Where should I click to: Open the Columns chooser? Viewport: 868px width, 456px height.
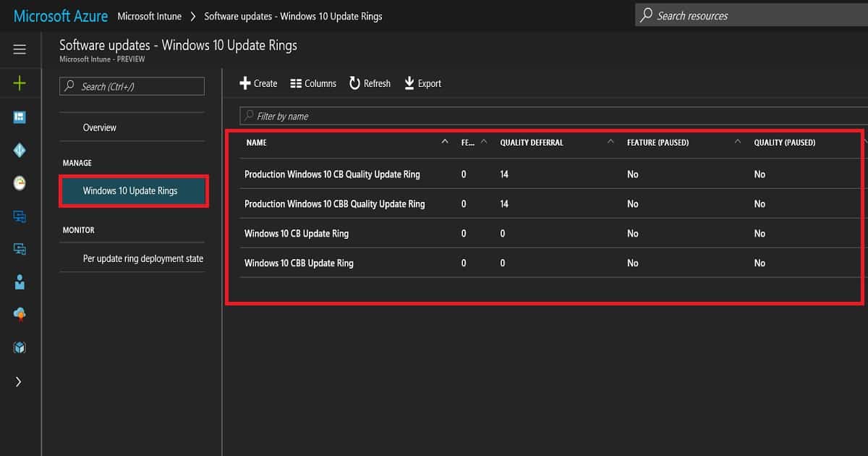(313, 83)
